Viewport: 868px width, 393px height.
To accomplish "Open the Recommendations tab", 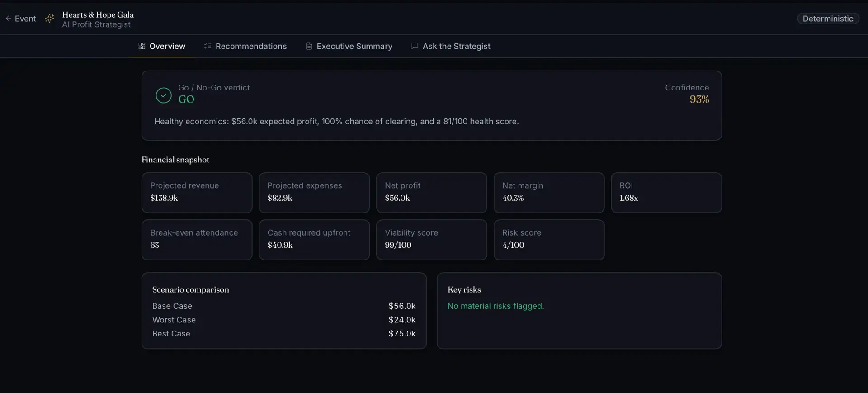I will (245, 46).
